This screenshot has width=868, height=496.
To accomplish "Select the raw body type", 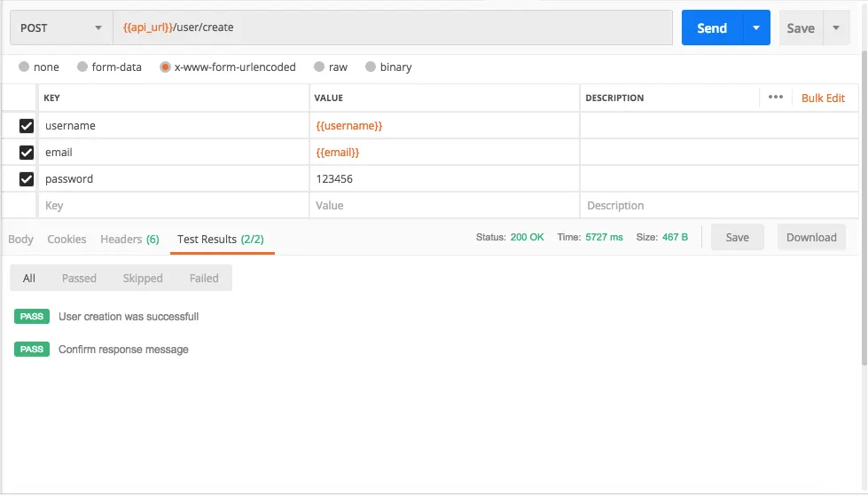I will [x=331, y=67].
